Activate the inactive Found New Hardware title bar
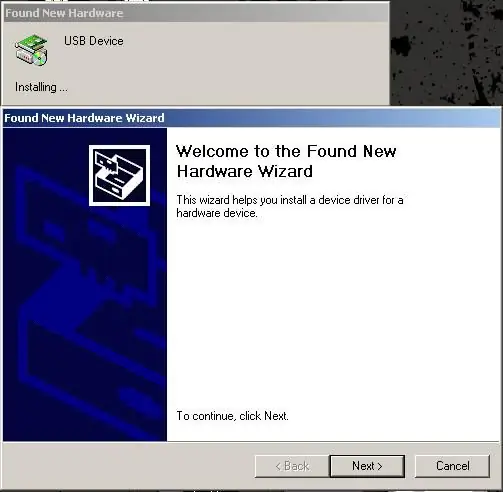 196,13
